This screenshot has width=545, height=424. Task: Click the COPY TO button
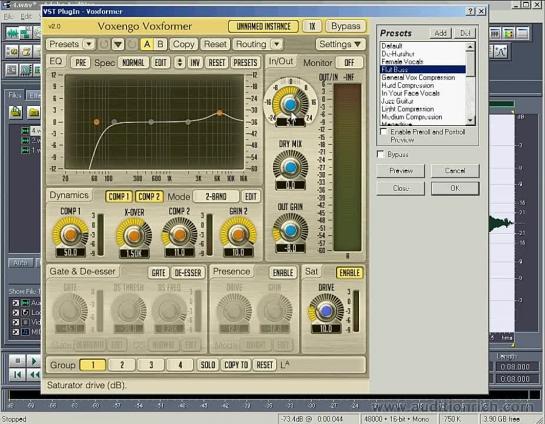pyautogui.click(x=236, y=365)
